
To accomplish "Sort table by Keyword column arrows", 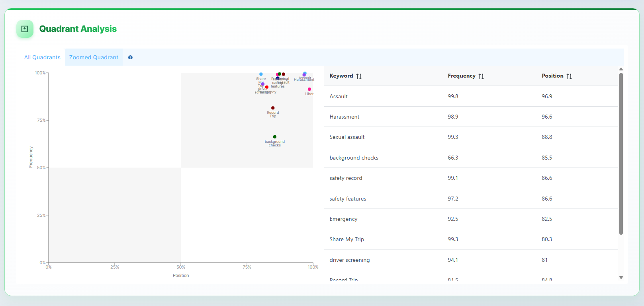I will pyautogui.click(x=359, y=76).
